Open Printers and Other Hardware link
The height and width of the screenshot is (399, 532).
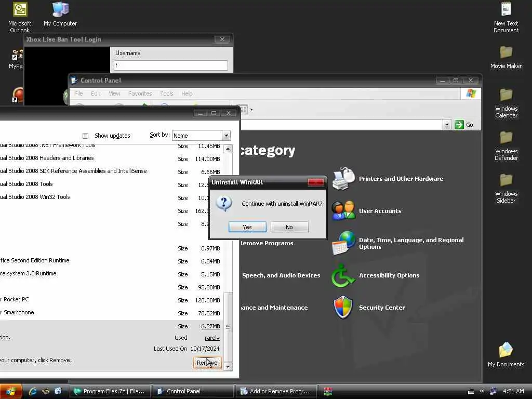point(401,179)
